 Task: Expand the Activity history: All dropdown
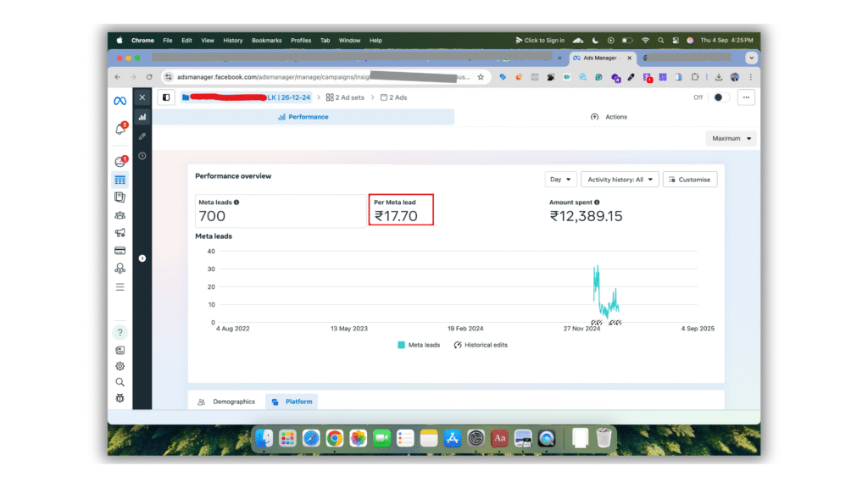coord(620,180)
